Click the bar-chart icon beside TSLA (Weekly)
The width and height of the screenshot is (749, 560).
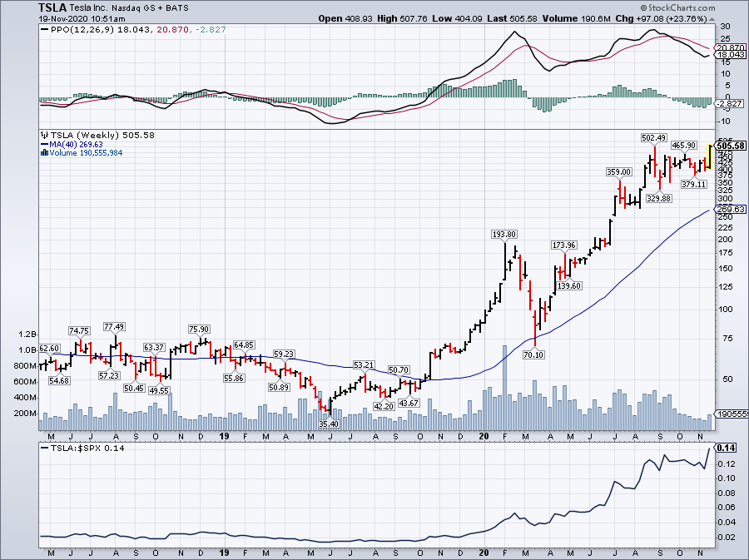[44, 135]
